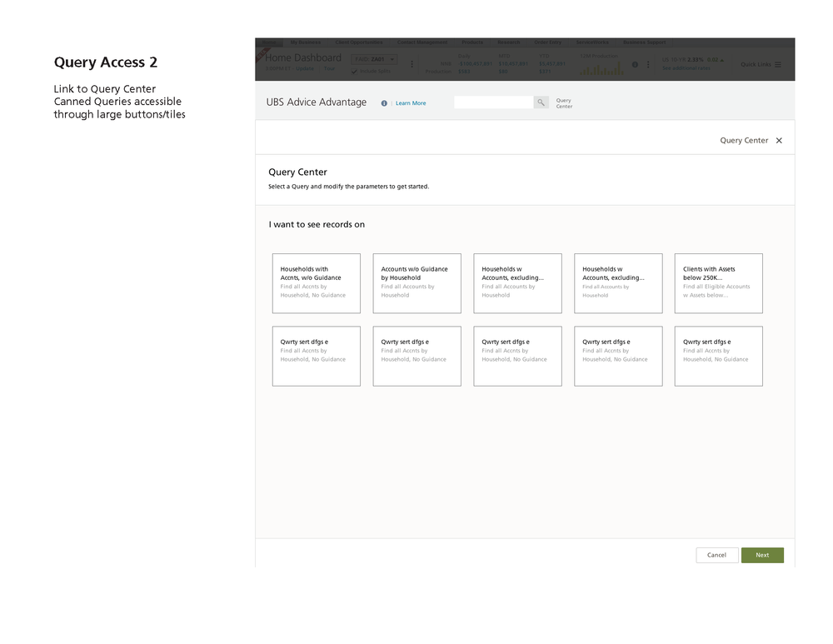Click the search magnifier icon
The height and width of the screenshot is (644, 833).
(541, 102)
